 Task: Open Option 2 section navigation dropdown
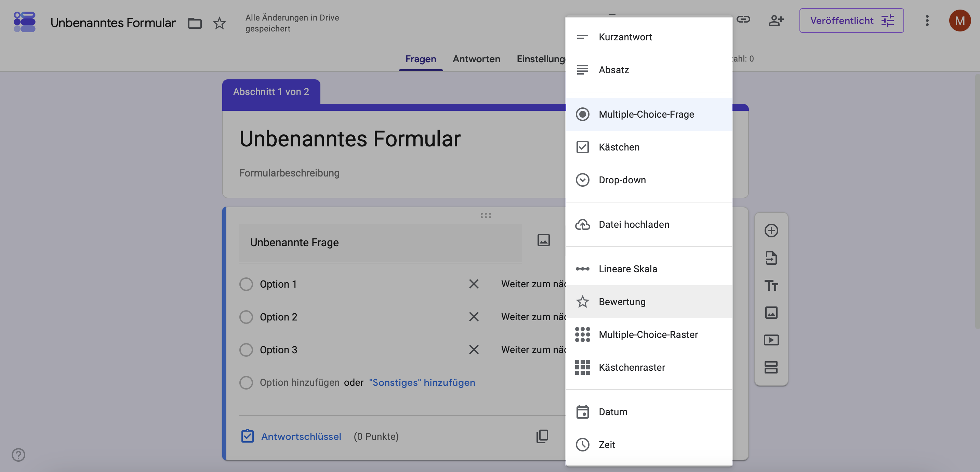tap(533, 317)
